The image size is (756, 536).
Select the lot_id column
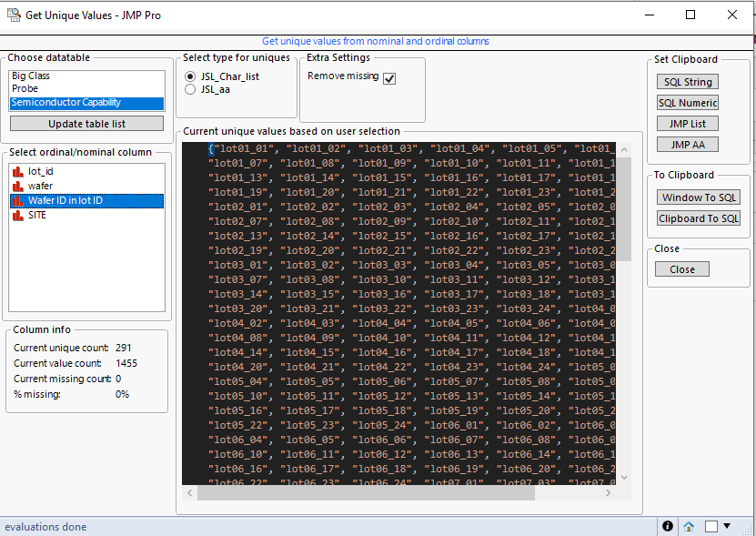(86, 172)
